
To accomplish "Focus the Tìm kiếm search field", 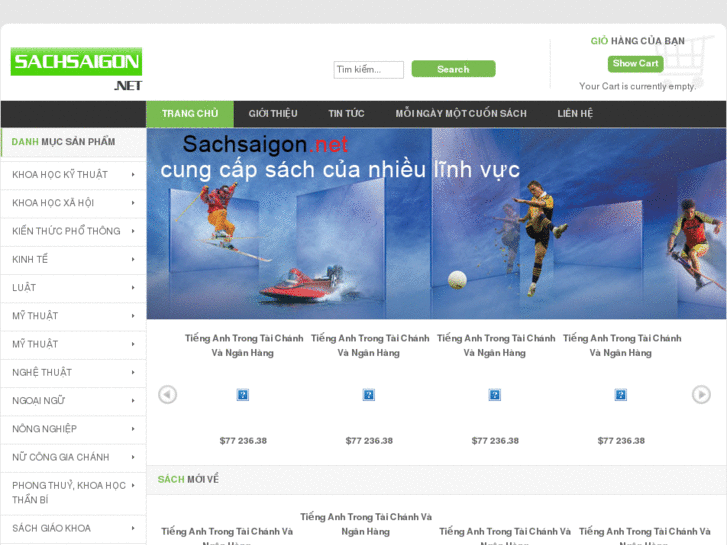I will point(369,70).
